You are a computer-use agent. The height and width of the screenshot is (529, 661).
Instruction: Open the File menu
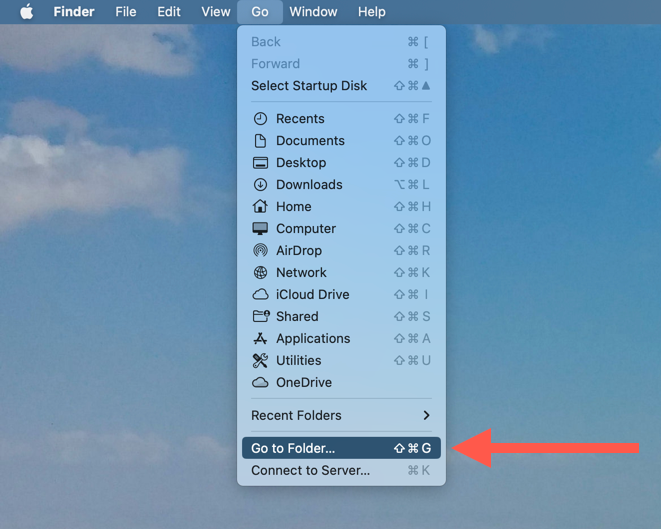pos(126,12)
